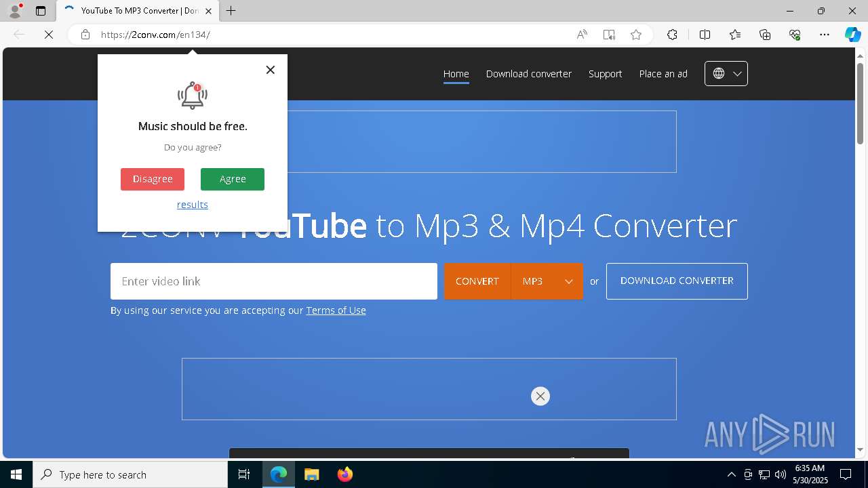Click the green Agree button

233,179
